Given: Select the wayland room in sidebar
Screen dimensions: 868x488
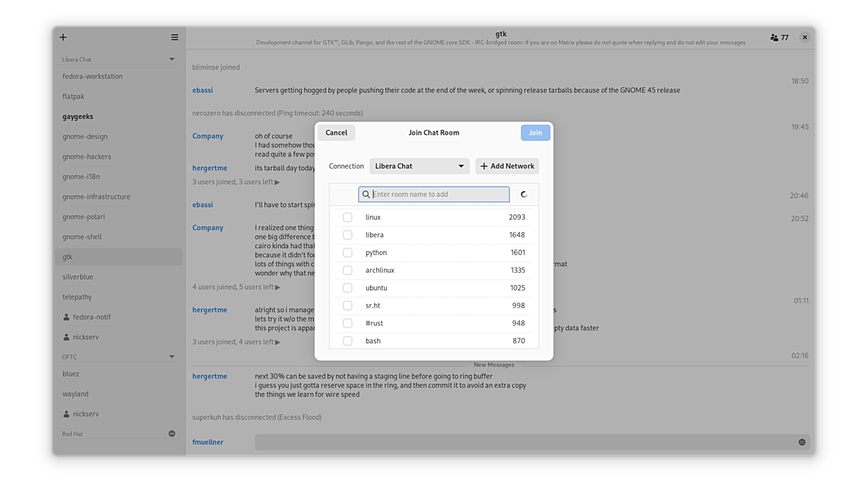Looking at the screenshot, I should [75, 394].
